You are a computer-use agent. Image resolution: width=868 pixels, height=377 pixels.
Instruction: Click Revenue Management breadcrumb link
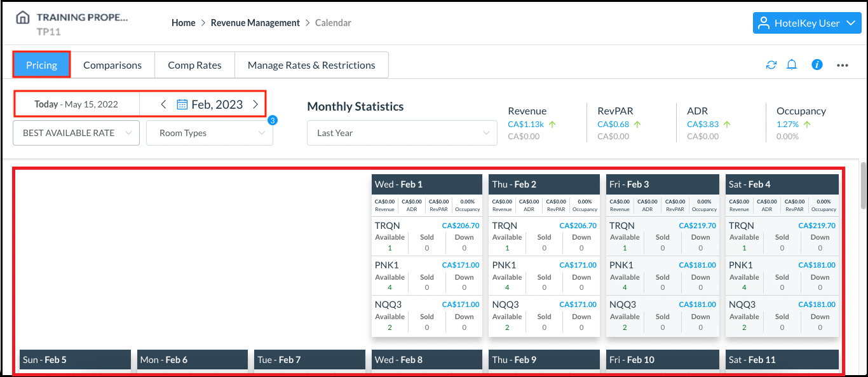(x=255, y=23)
